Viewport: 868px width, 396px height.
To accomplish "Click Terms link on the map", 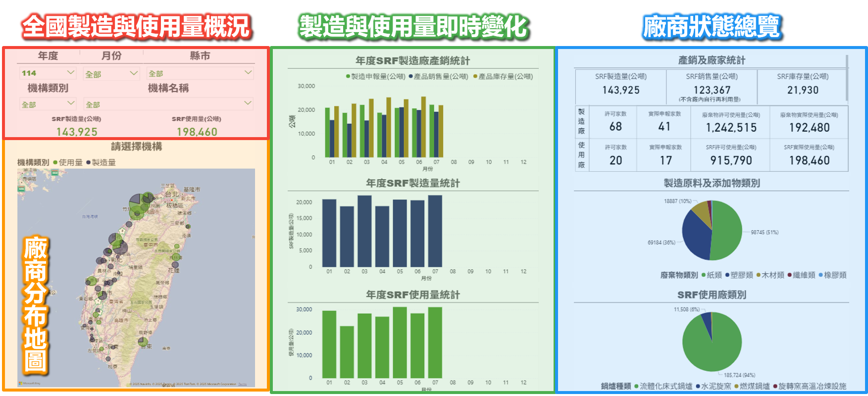I will (242, 384).
